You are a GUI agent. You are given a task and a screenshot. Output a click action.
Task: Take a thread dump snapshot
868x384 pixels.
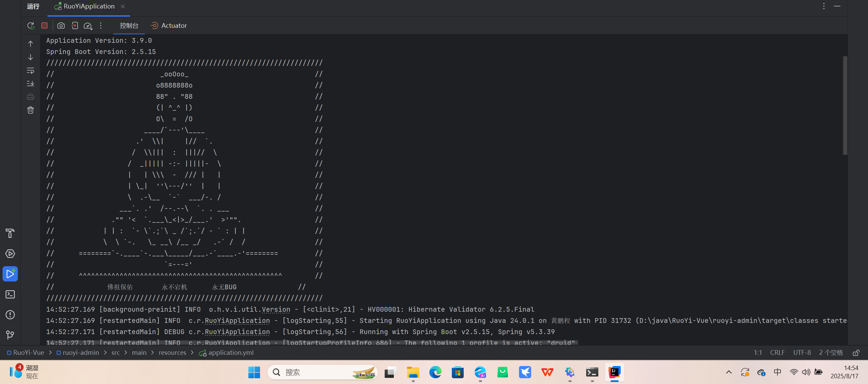61,25
